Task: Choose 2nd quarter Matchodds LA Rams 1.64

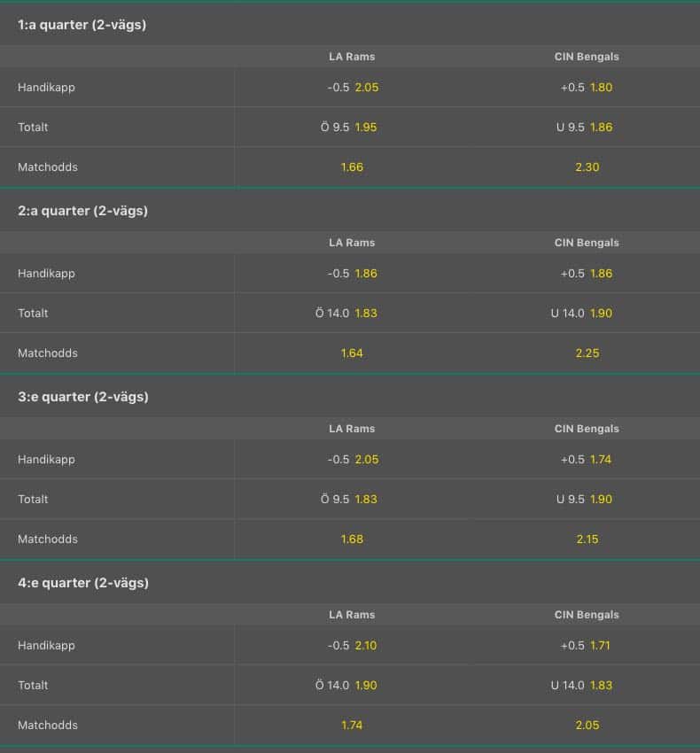Action: point(352,353)
